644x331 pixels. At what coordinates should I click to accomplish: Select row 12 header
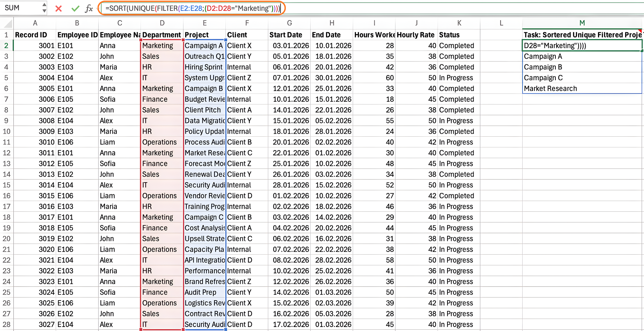pos(6,153)
